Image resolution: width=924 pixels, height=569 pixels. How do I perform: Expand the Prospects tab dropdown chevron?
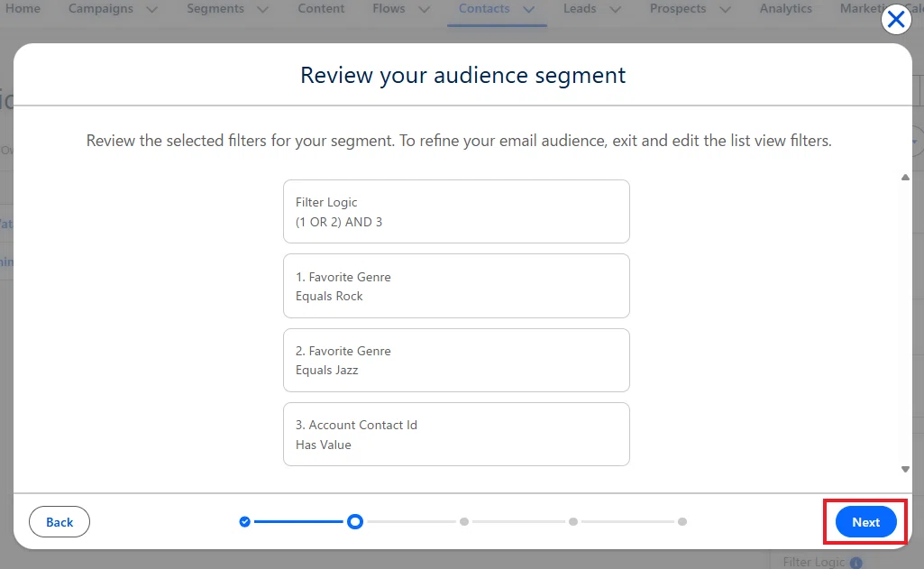(x=726, y=9)
